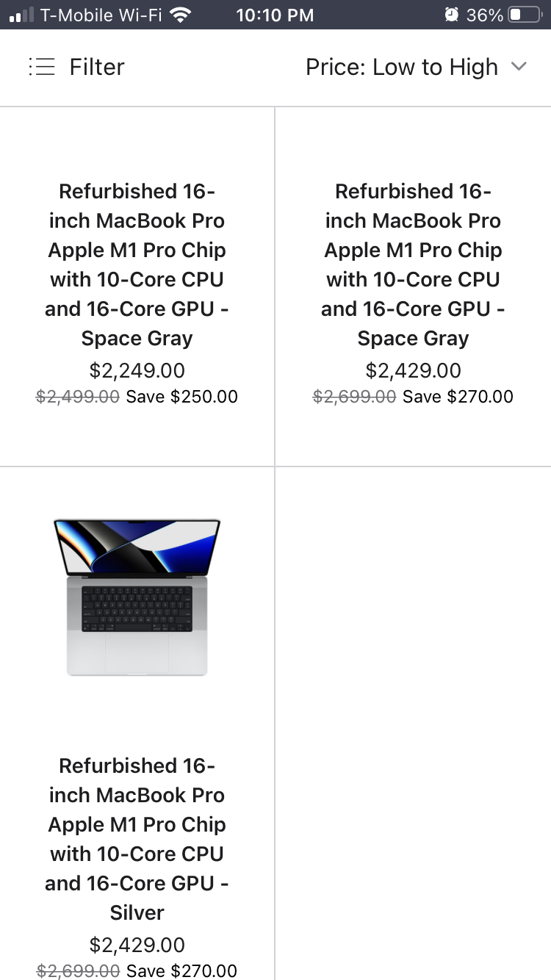
Task: Tap the $2,249.00 price
Action: pyautogui.click(x=137, y=370)
